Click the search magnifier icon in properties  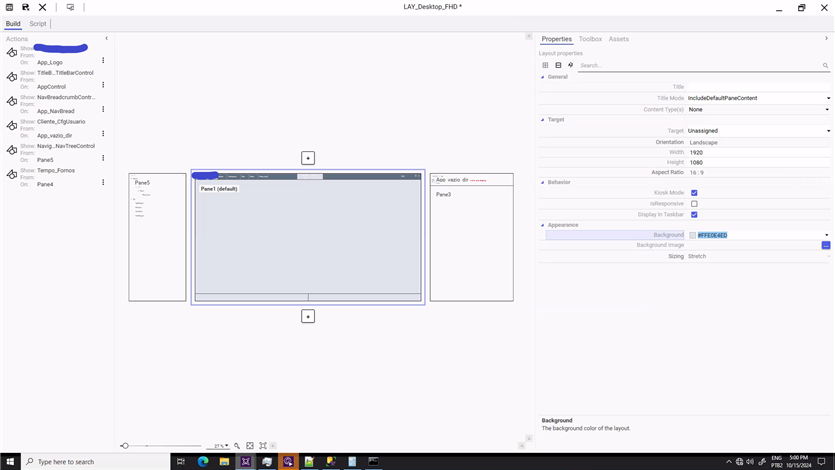coord(825,65)
